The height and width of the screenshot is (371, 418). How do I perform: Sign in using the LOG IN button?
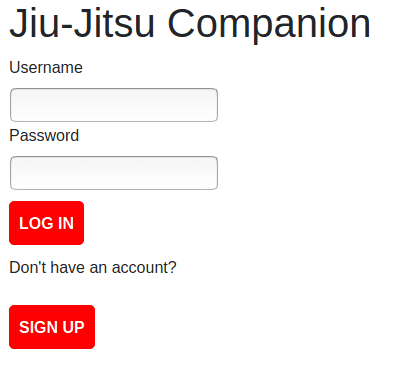pos(46,223)
